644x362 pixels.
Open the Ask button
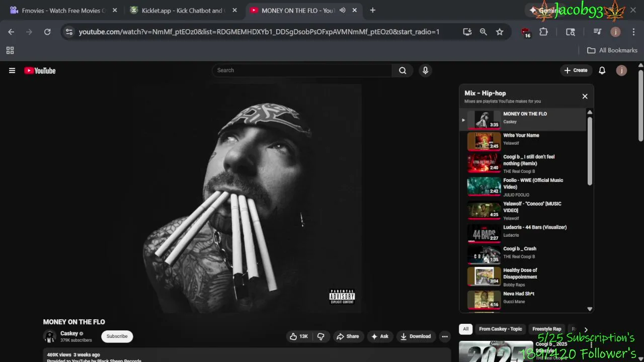pos(380,336)
